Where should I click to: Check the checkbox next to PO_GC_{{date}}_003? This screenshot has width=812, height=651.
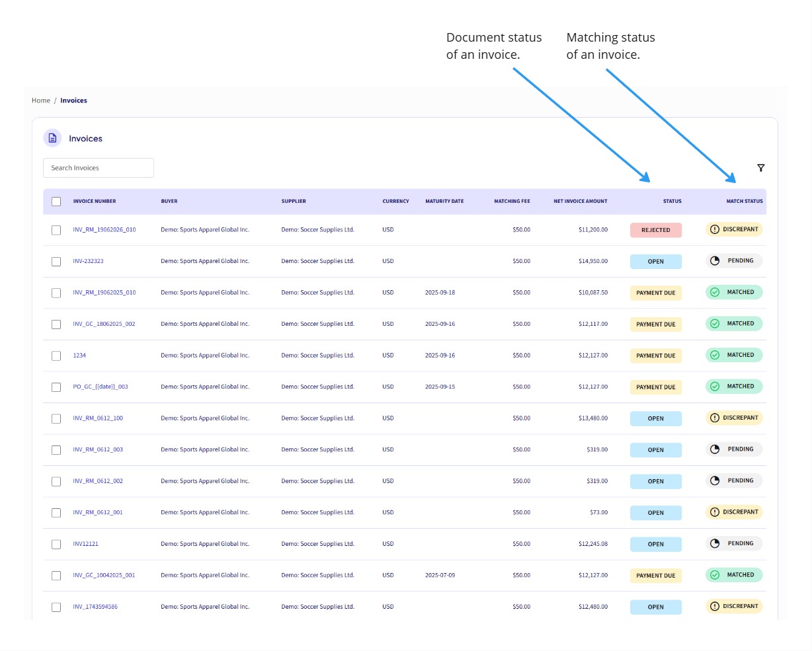(x=56, y=387)
